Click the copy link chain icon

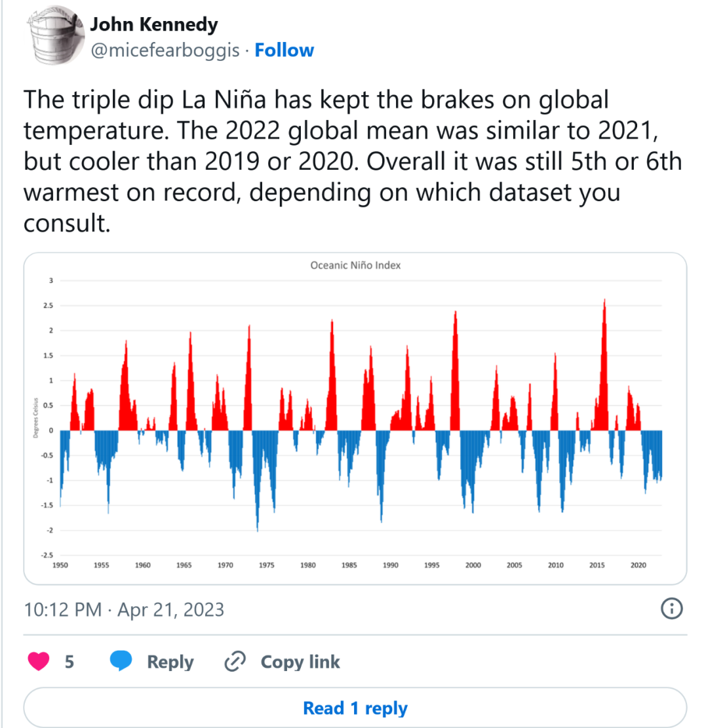coord(234,662)
